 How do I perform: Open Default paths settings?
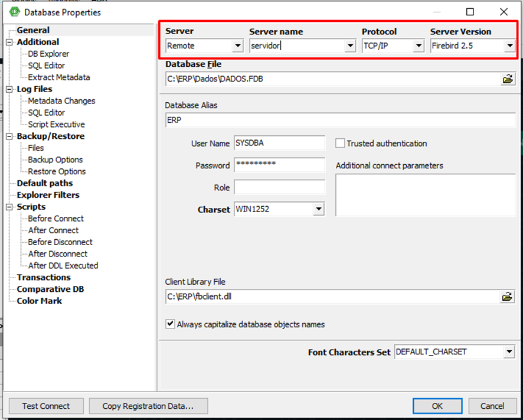(45, 183)
